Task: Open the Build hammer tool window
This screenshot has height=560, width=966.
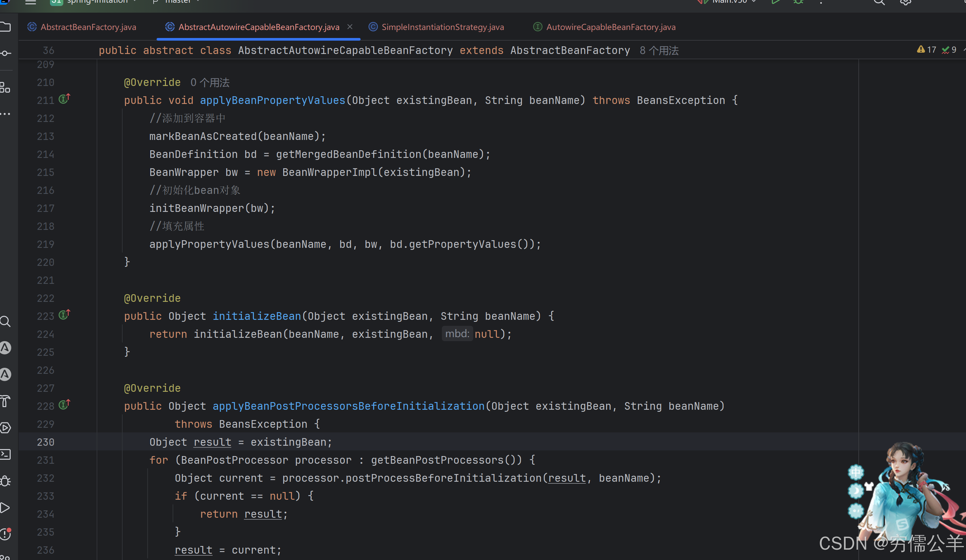Action: point(5,401)
